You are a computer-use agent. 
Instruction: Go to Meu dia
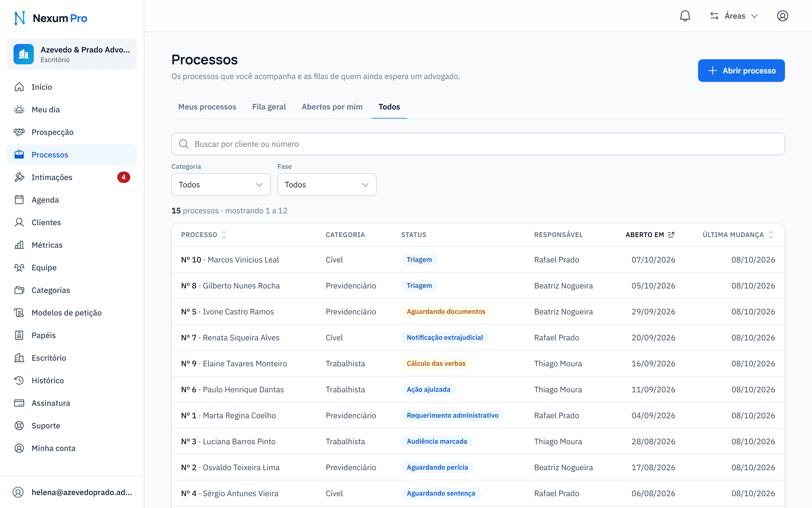[72, 110]
